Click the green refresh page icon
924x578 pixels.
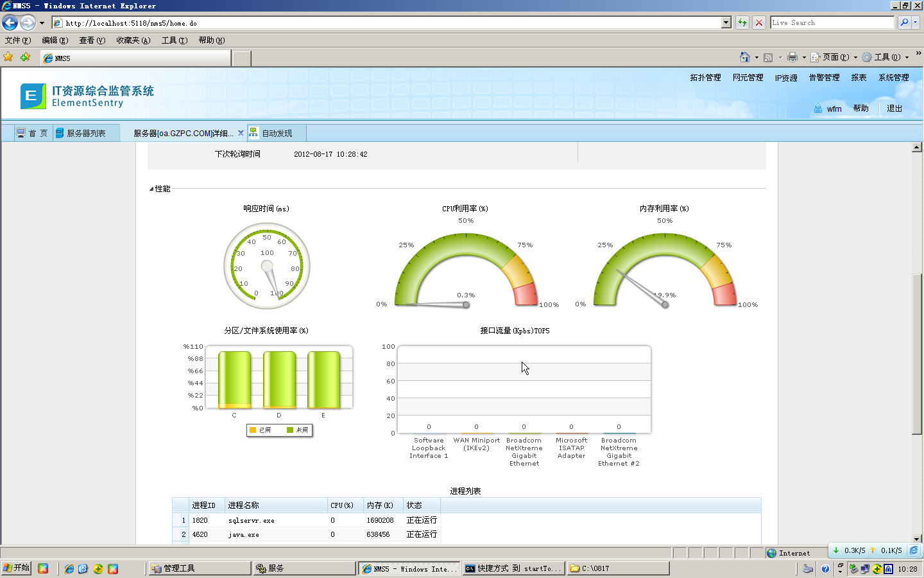(x=742, y=22)
